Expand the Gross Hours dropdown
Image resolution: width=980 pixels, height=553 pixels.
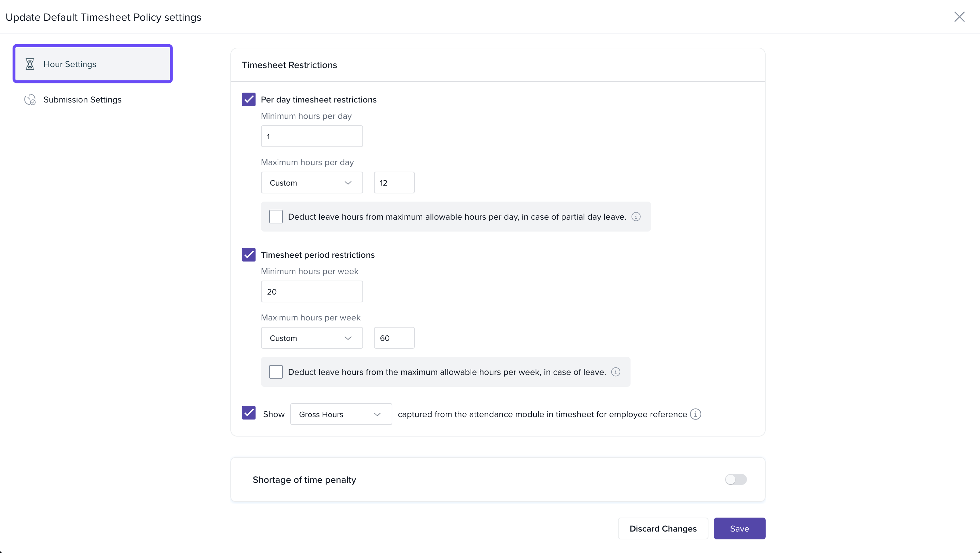coord(341,414)
